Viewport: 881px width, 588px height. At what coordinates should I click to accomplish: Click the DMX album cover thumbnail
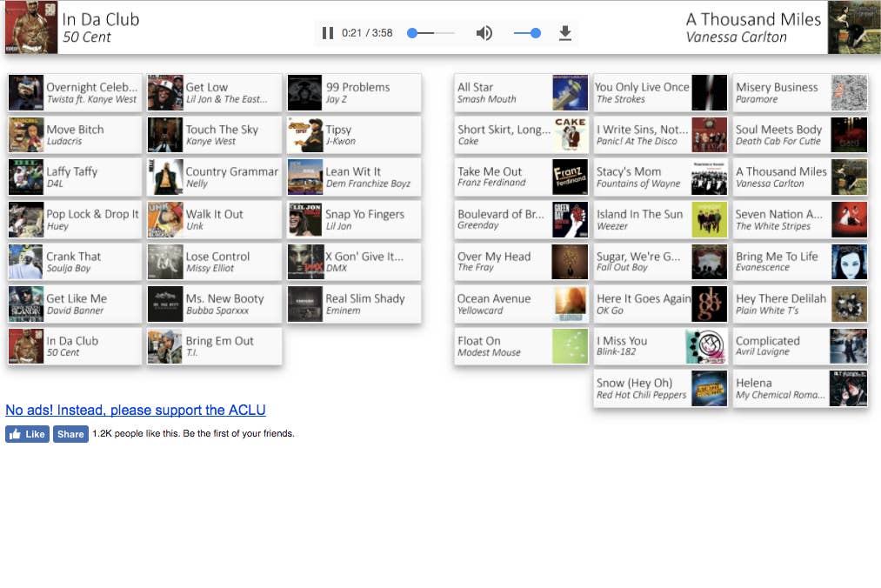305,262
